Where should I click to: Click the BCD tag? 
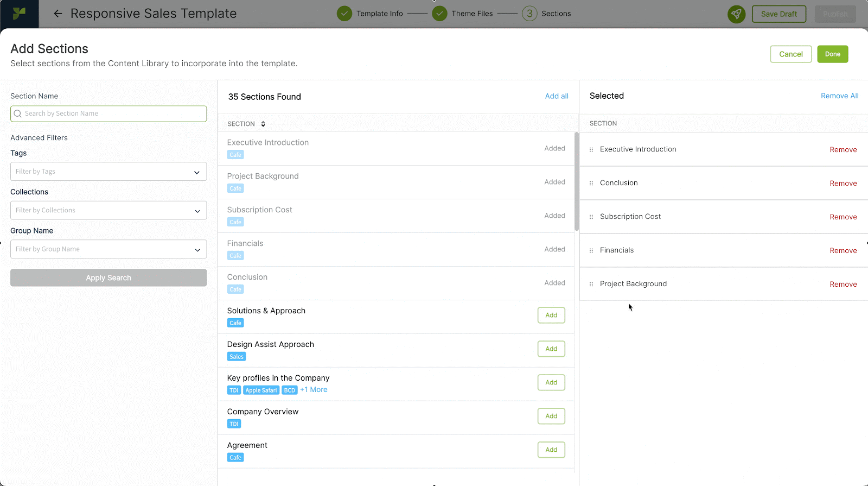click(290, 390)
